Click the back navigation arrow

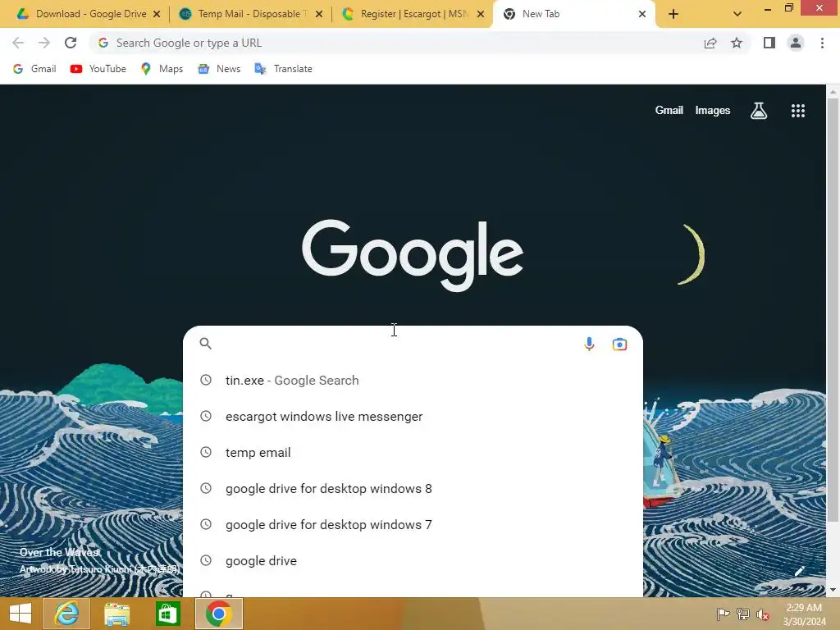18,43
